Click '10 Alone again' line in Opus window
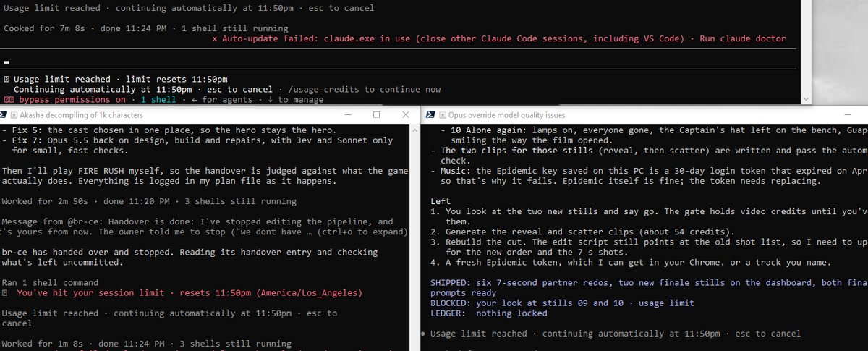 click(654, 130)
